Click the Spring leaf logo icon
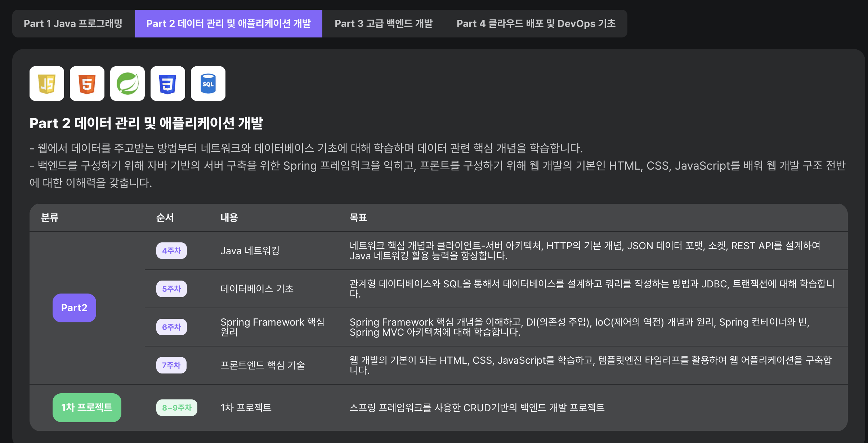Image resolution: width=868 pixels, height=443 pixels. 127,84
